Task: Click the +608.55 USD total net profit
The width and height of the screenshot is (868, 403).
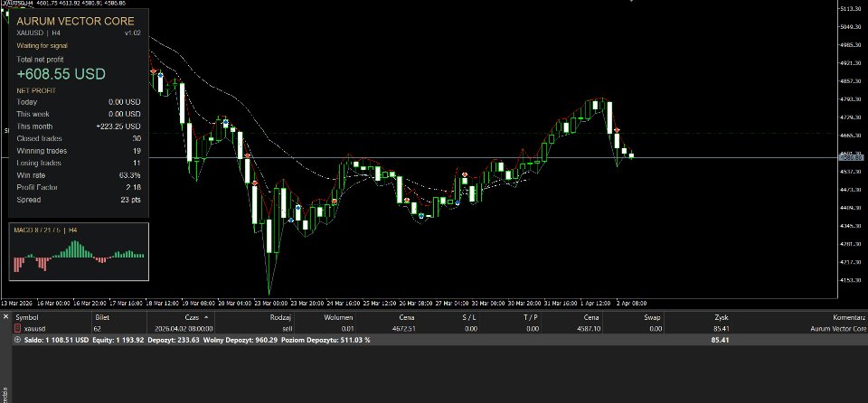Action: tap(61, 74)
